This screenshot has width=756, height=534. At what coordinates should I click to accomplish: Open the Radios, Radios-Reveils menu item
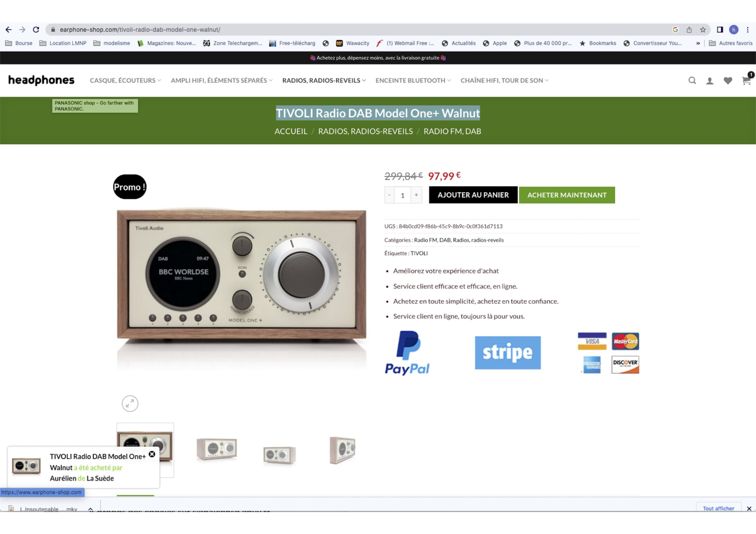[x=324, y=81]
